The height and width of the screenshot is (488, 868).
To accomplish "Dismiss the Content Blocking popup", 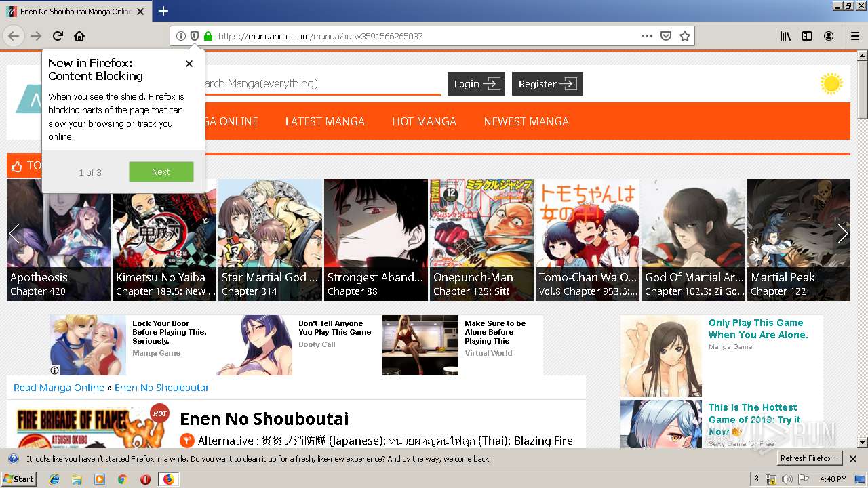I will point(189,63).
